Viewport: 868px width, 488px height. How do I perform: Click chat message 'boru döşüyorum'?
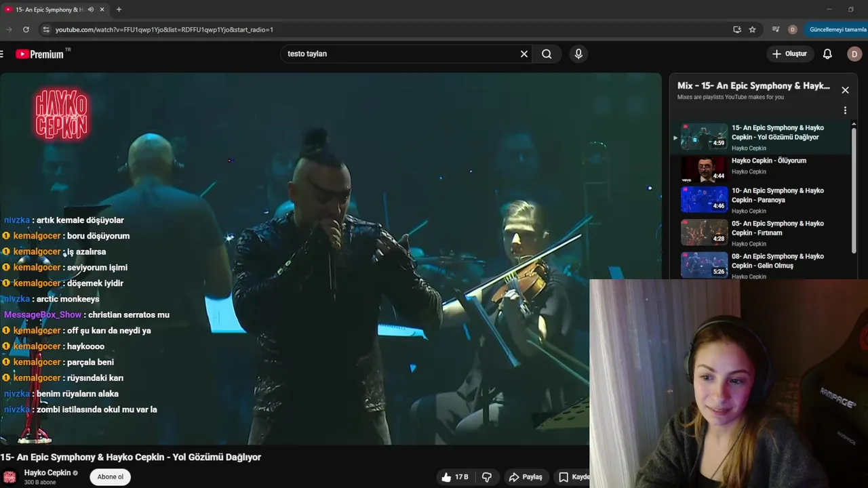tap(98, 236)
